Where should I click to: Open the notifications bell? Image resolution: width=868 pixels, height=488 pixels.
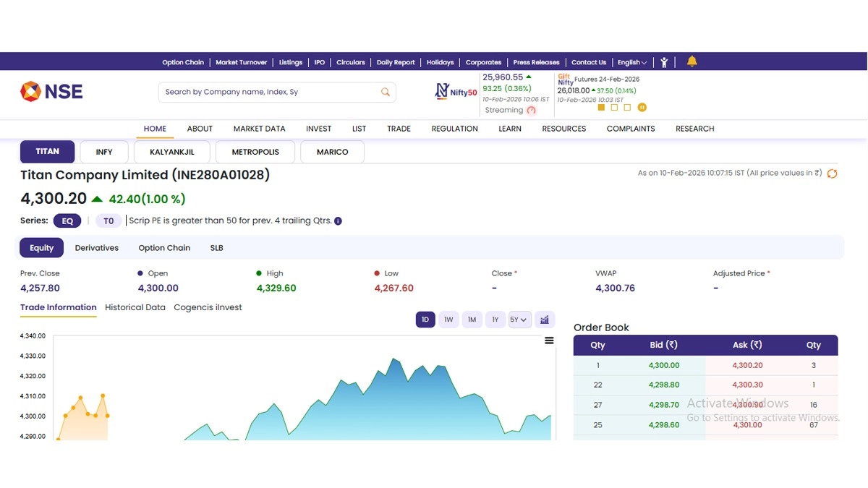click(x=692, y=61)
